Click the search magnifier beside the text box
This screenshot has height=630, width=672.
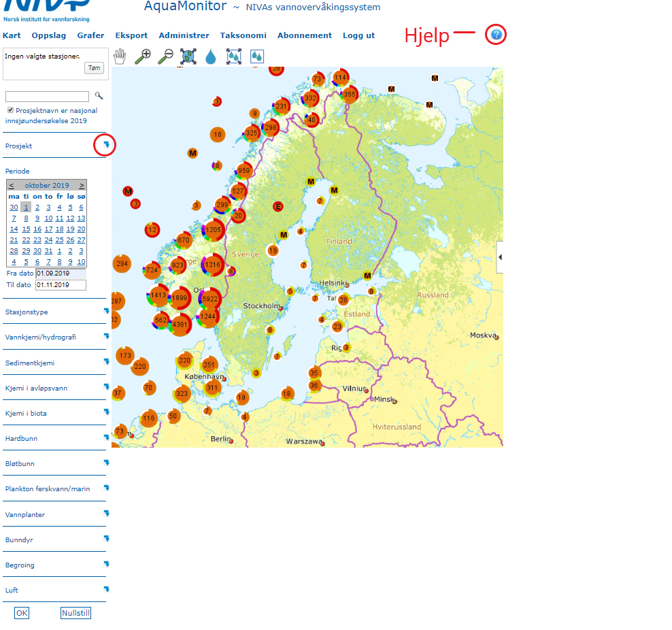pyautogui.click(x=99, y=97)
